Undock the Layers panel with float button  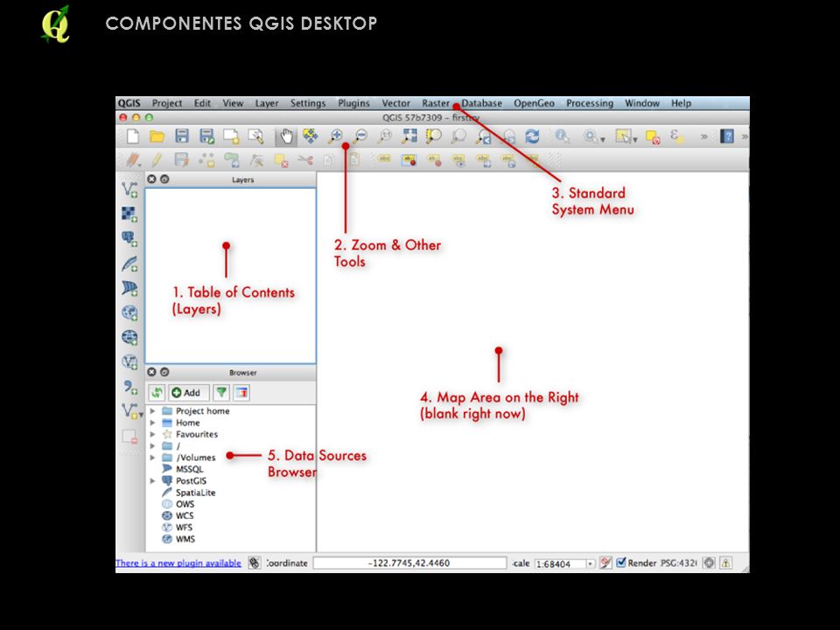point(164,178)
